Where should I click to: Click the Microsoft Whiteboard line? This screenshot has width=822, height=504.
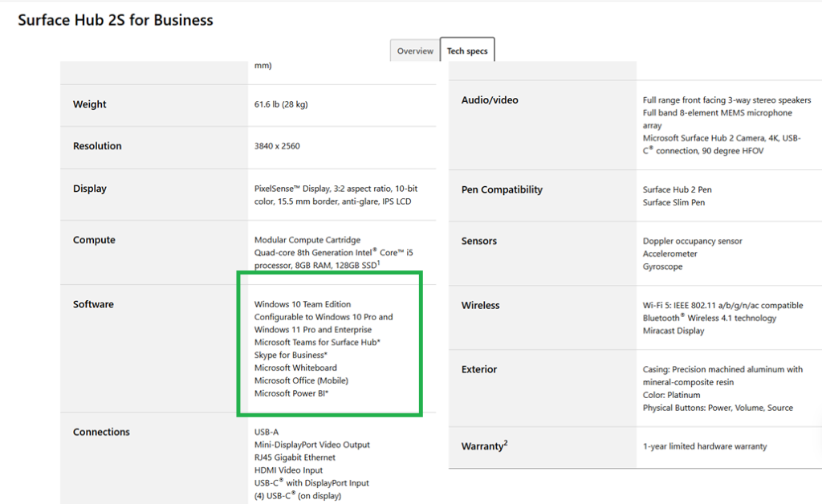pos(295,368)
